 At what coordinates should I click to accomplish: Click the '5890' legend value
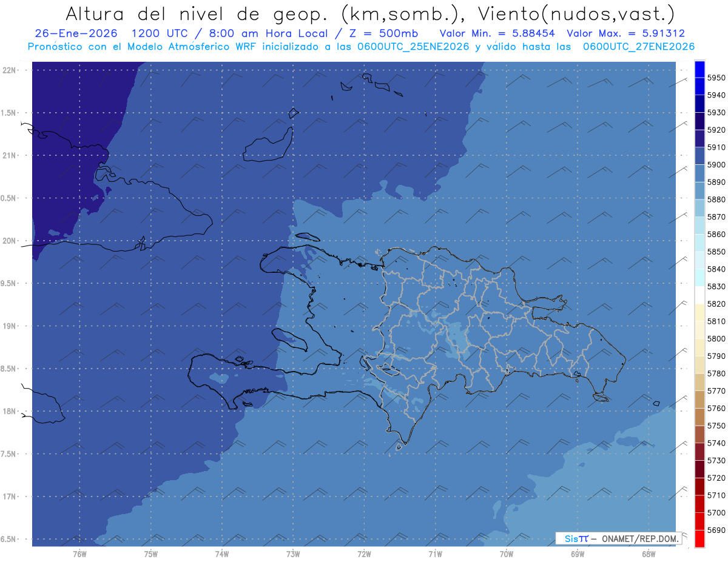pos(716,182)
